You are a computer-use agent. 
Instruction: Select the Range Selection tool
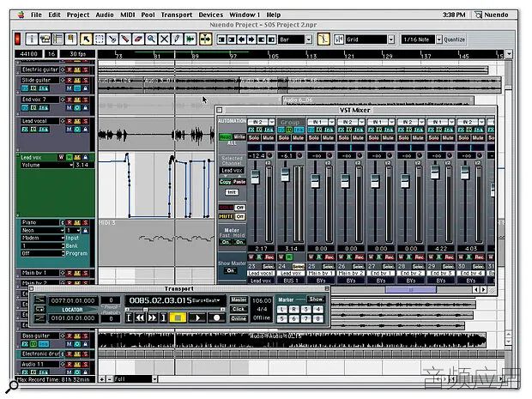click(100, 39)
